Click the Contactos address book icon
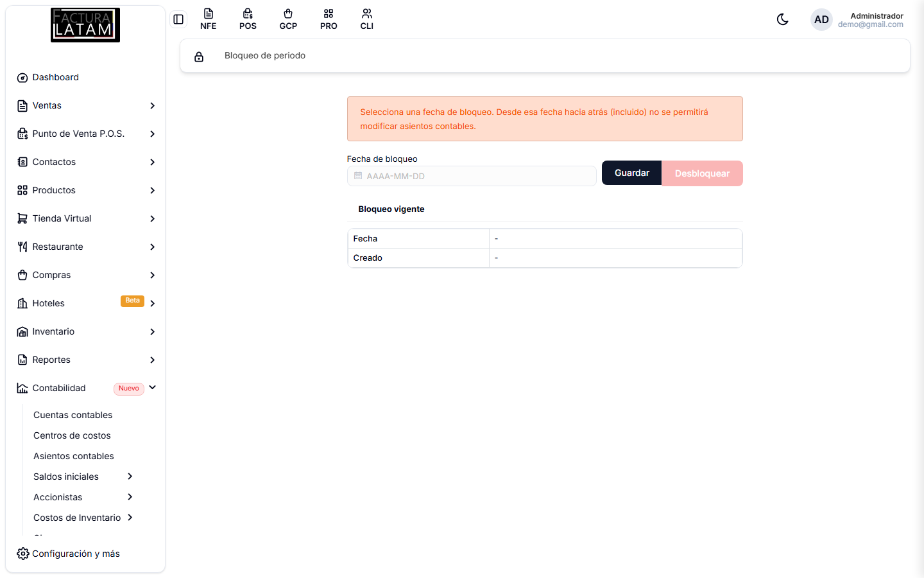Screen dimensions: 924x578 coord(22,162)
